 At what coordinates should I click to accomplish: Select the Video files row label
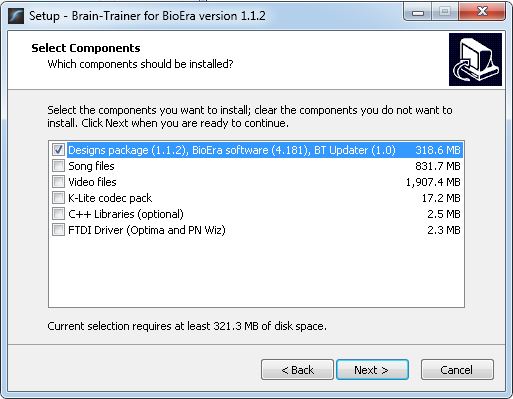(92, 182)
